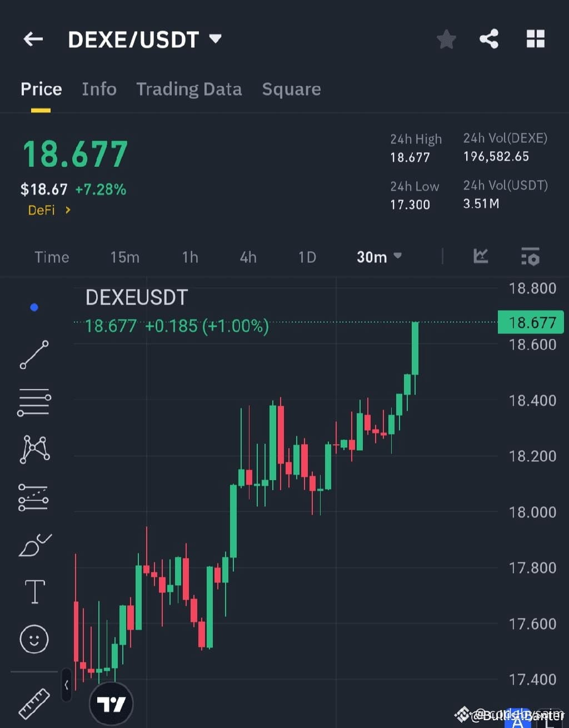This screenshot has height=728, width=569.
Task: Tap the TradingView logo button
Action: click(111, 704)
